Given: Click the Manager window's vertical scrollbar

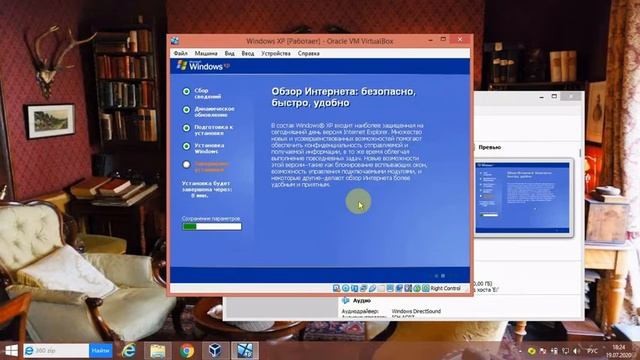Looking at the screenshot, I should click(580, 153).
